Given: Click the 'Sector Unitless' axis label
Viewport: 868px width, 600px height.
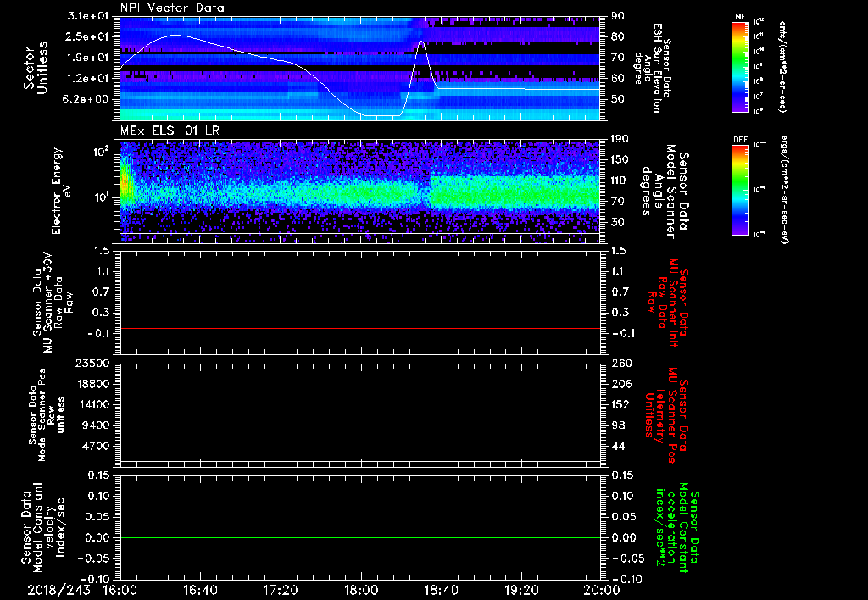Looking at the screenshot, I should coord(36,68).
